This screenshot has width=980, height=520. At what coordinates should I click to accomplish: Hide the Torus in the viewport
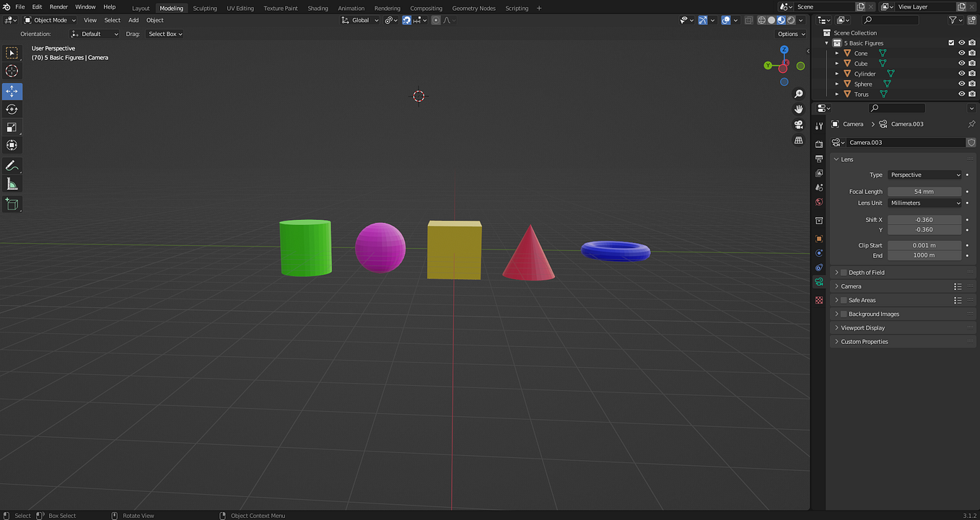point(961,94)
